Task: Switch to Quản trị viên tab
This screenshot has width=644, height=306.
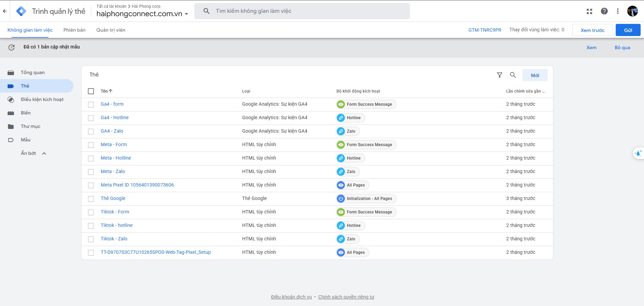Action: 111,30
